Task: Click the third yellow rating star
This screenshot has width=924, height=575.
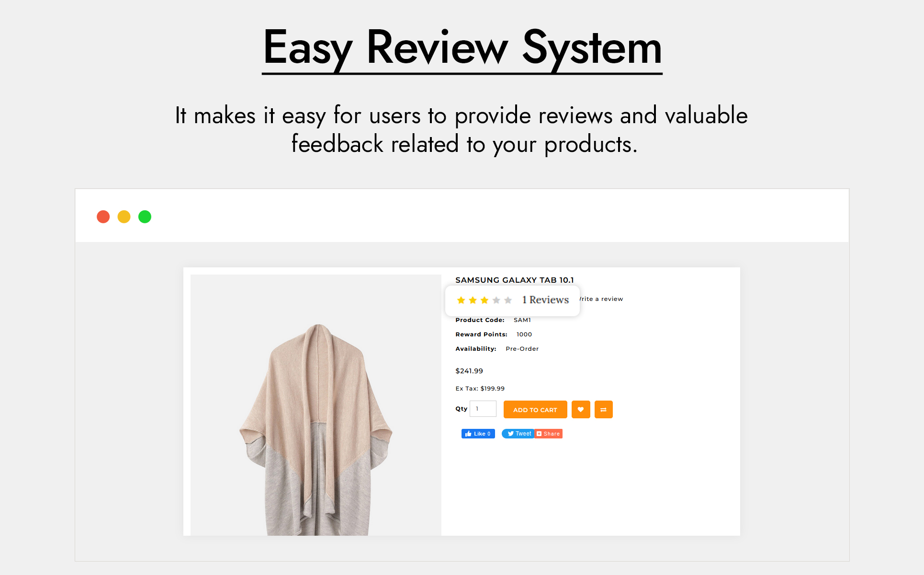Action: 485,300
